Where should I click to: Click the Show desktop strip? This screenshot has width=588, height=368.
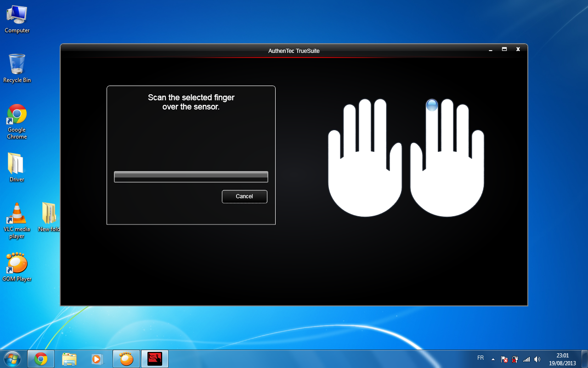pos(584,359)
